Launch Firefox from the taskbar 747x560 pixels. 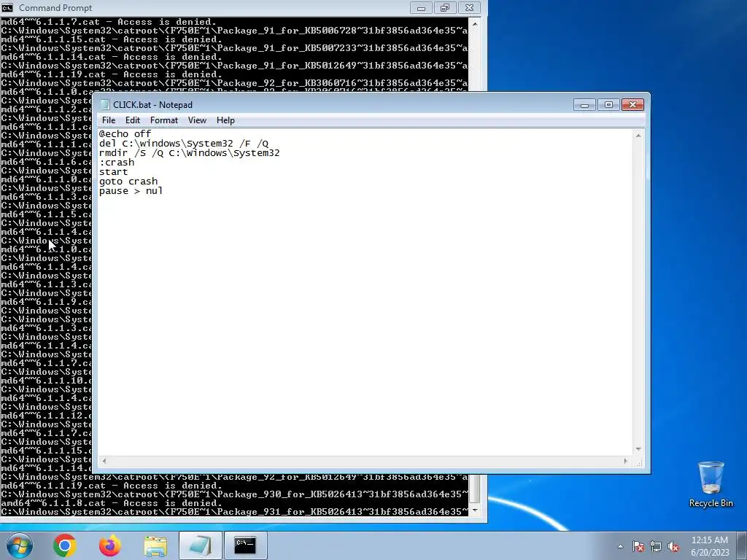pyautogui.click(x=110, y=545)
